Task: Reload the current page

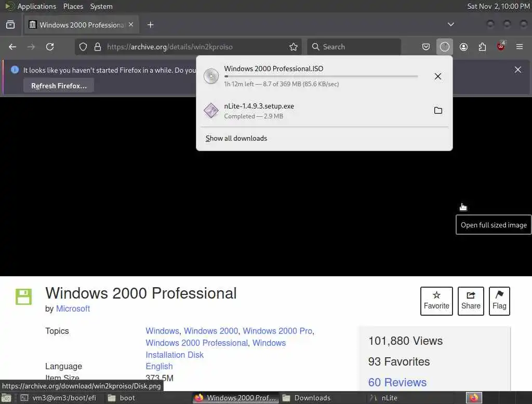Action: 50,47
